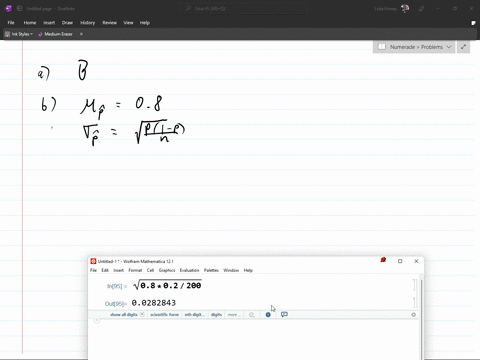Click the output value 0.0282843
Image resolution: width=480 pixels, height=360 pixels.
tap(154, 303)
